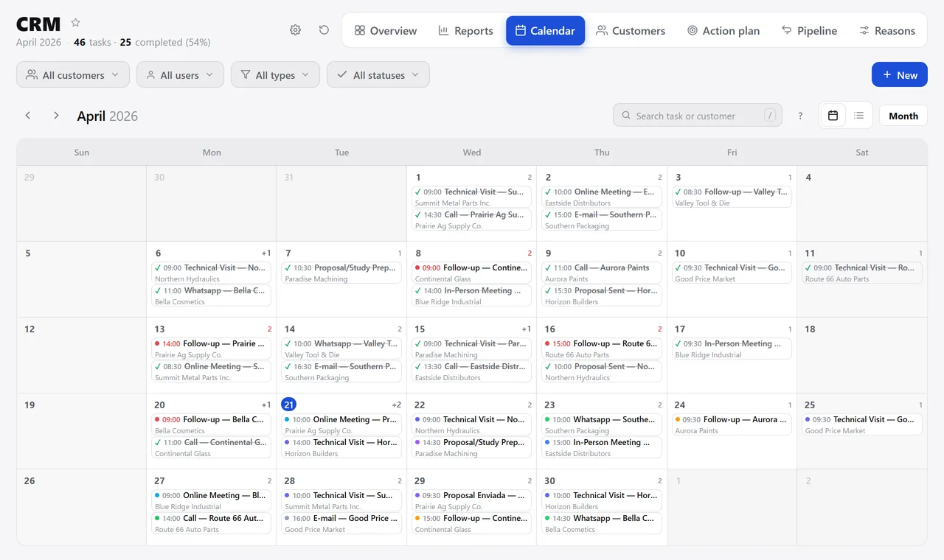Expand the All types filter
The width and height of the screenshot is (944, 560).
(x=275, y=74)
